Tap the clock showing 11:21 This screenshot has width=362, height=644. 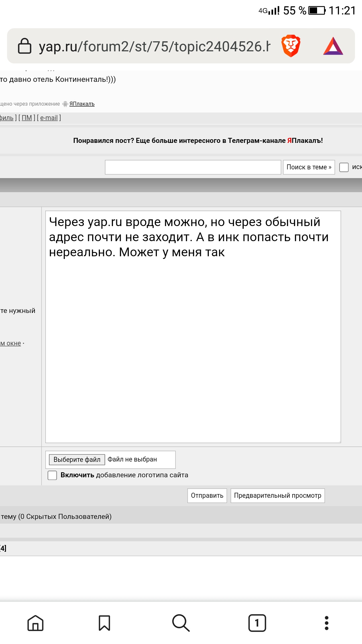tap(342, 10)
